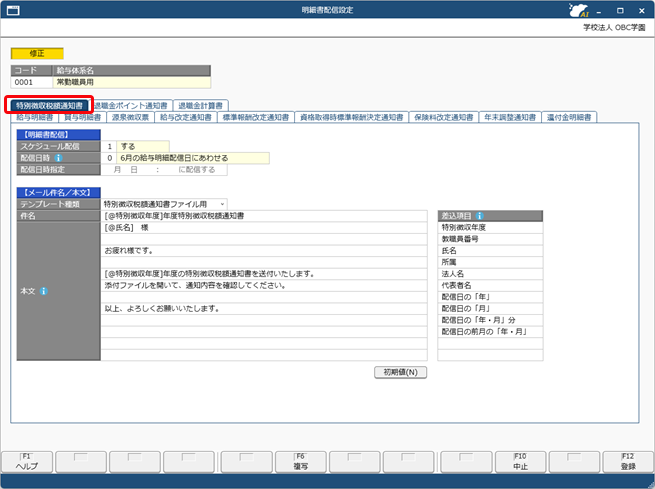Show info for 配信日時
The width and height of the screenshot is (655, 489).
tap(58, 158)
